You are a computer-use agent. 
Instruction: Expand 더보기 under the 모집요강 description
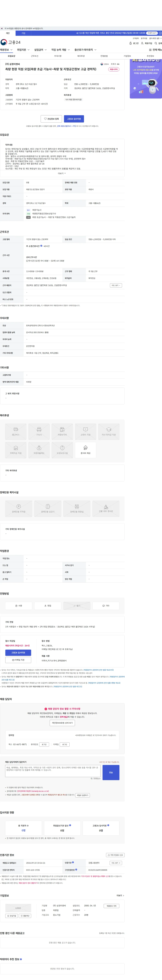(x=62, y=173)
